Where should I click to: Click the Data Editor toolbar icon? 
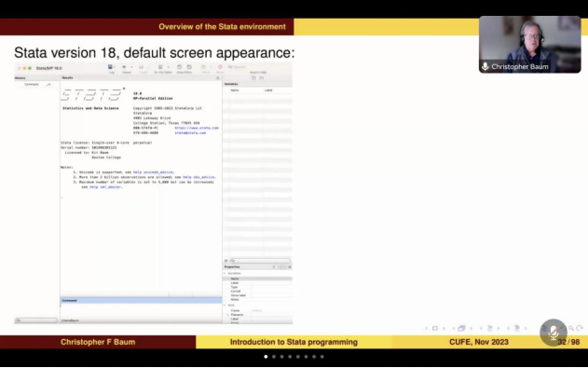tap(180, 67)
